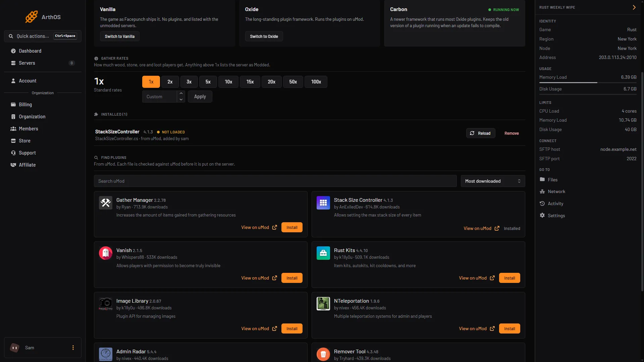Expand the Rust Weekly Wipe panel chevron

click(x=634, y=7)
